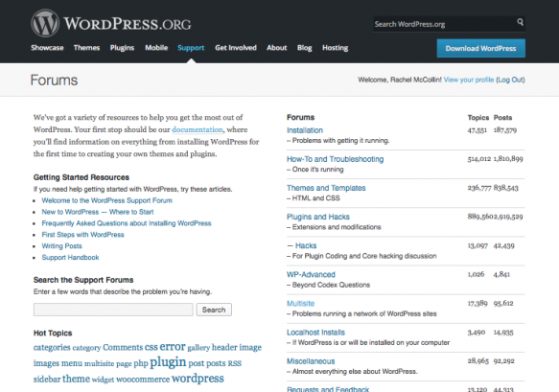The height and width of the screenshot is (392, 559).
Task: Open the Support Handbook link
Action: [70, 258]
